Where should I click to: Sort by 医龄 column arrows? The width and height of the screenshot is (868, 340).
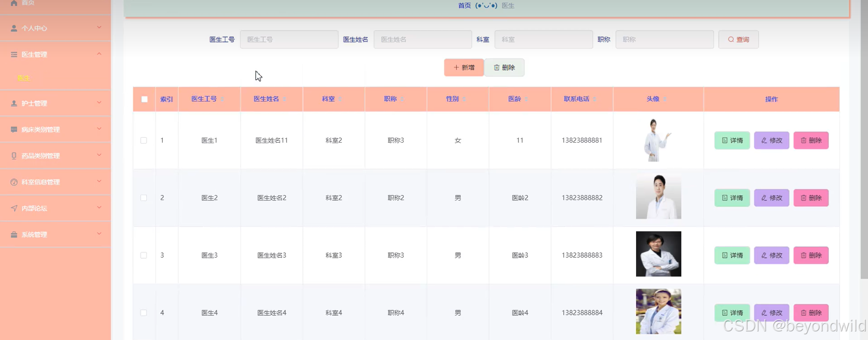[526, 99]
